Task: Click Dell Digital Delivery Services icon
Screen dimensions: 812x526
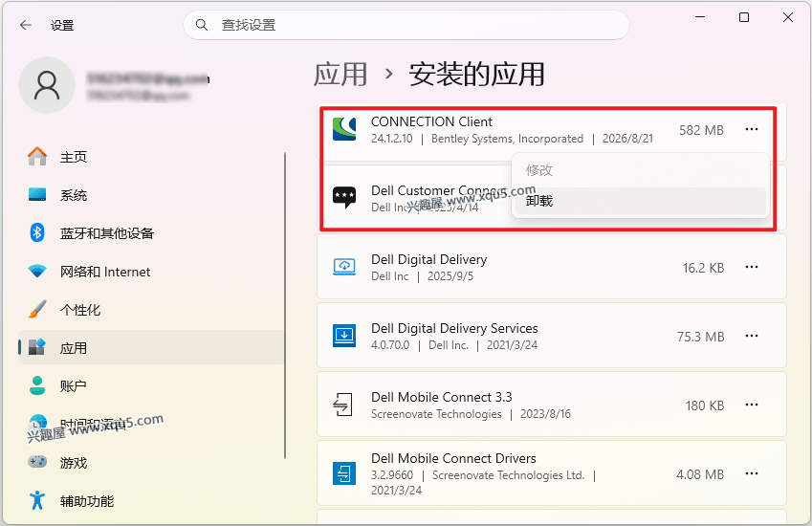Action: coord(344,336)
